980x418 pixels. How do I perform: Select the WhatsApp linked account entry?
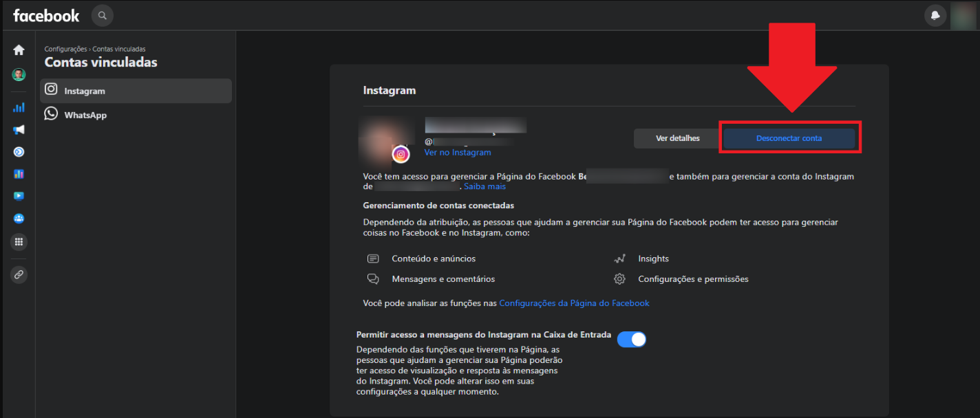[136, 115]
